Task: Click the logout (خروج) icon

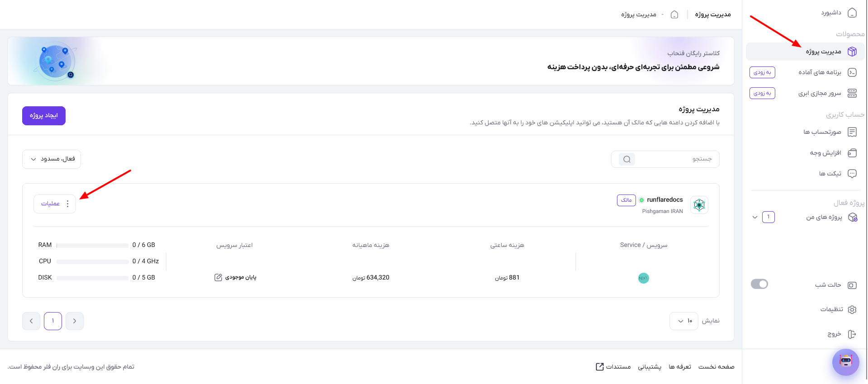Action: (852, 334)
